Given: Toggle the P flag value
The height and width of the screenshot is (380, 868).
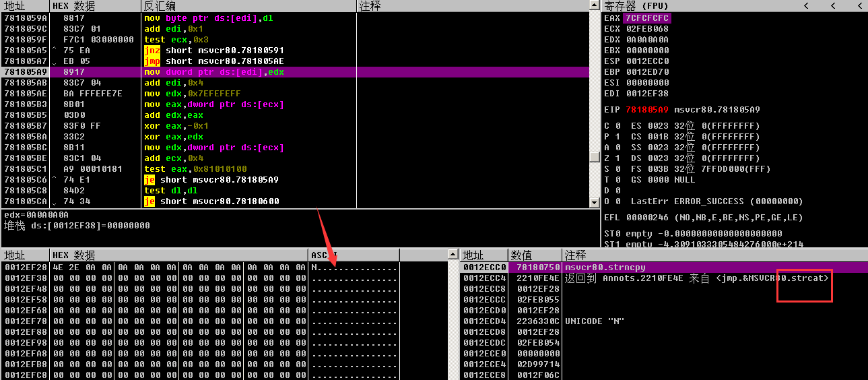Looking at the screenshot, I should click(617, 137).
